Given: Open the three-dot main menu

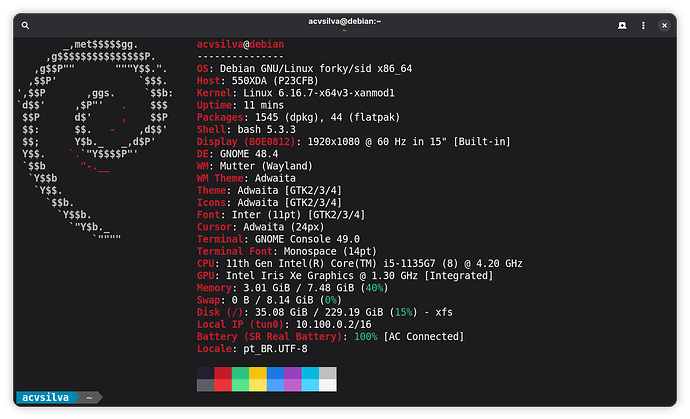Looking at the screenshot, I should (x=643, y=26).
